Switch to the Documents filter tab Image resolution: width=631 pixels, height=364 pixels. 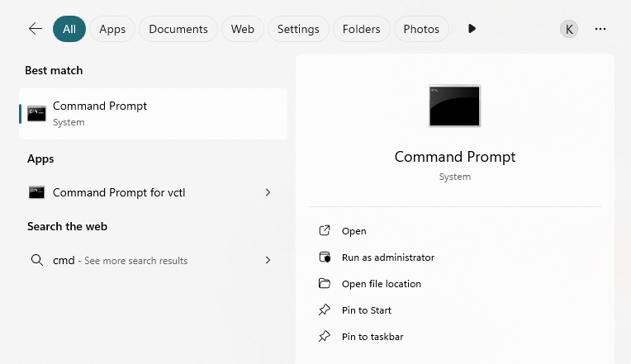[x=178, y=29]
